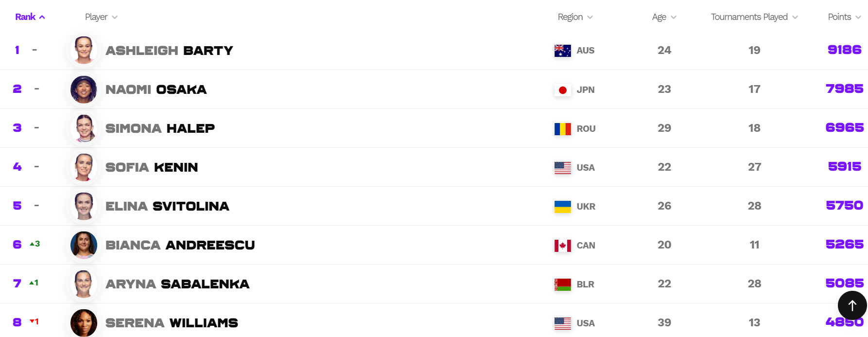The height and width of the screenshot is (337, 868).
Task: Click the Canada flag icon
Action: click(562, 246)
